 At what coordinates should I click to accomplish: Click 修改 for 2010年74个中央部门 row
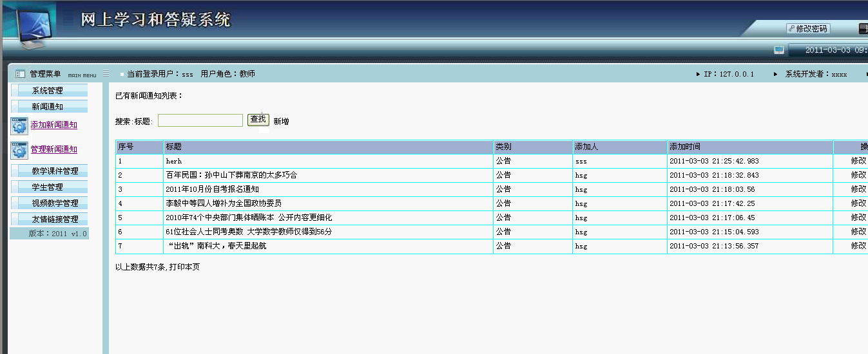click(x=858, y=218)
